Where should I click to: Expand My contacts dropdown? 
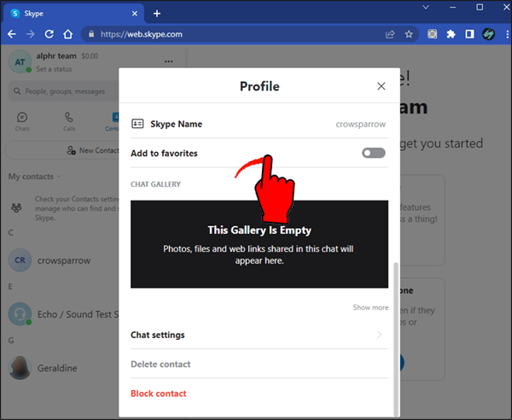coord(34,177)
